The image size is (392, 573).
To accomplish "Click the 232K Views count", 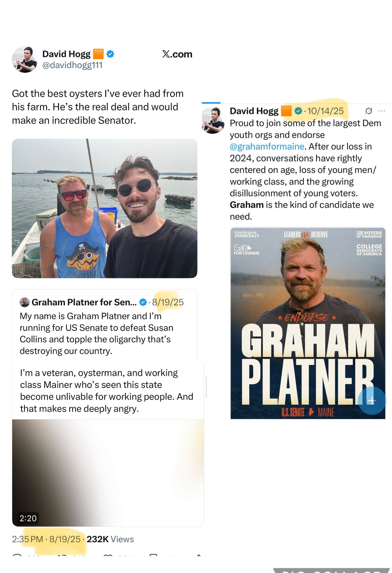I will click(x=110, y=539).
